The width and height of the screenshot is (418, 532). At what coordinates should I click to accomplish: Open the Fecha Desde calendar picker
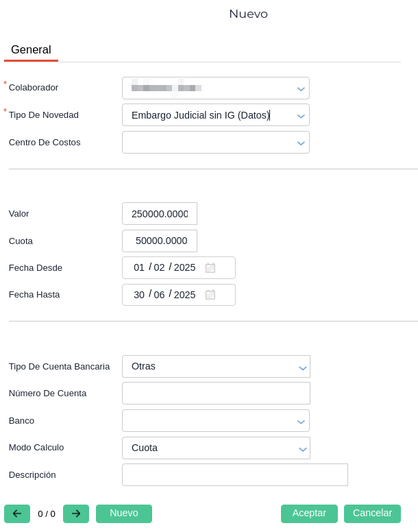point(210,268)
